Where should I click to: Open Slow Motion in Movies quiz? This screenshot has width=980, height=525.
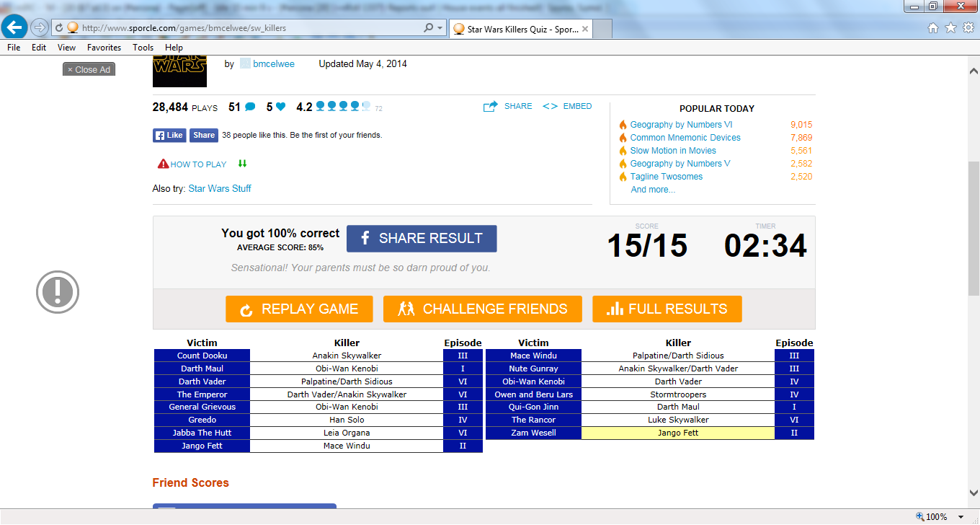pos(673,151)
